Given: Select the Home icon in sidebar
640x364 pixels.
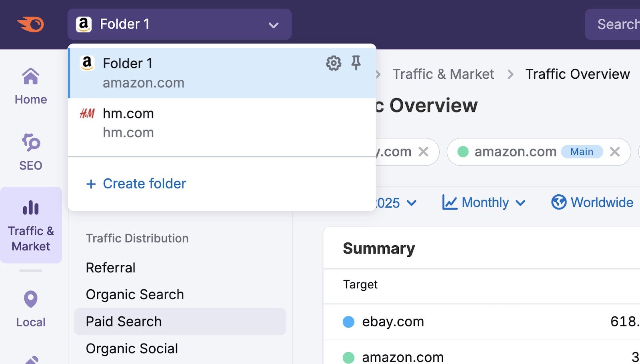Looking at the screenshot, I should point(30,76).
